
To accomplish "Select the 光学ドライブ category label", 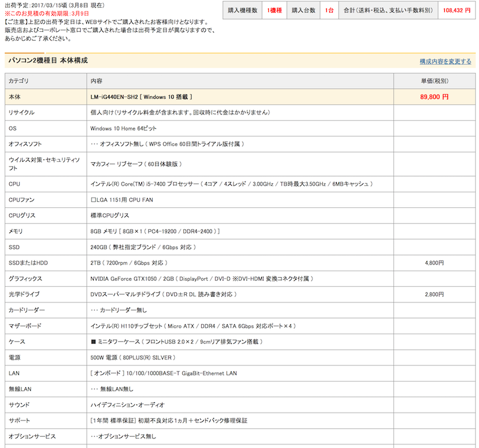I will click(24, 294).
